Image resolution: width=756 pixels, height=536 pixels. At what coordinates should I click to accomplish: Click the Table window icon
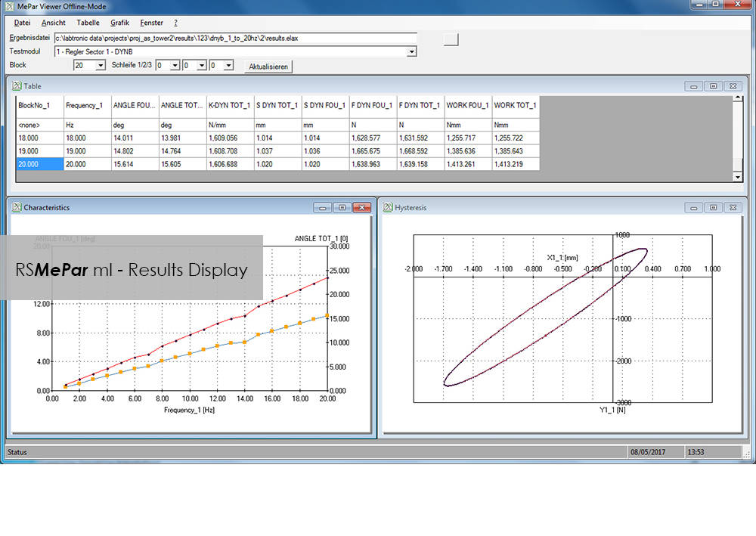[x=17, y=86]
